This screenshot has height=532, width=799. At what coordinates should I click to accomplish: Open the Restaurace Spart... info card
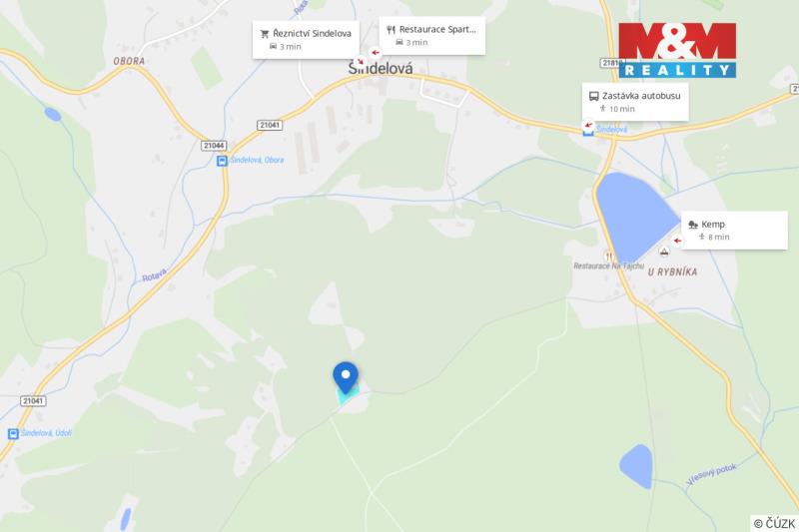click(x=432, y=36)
